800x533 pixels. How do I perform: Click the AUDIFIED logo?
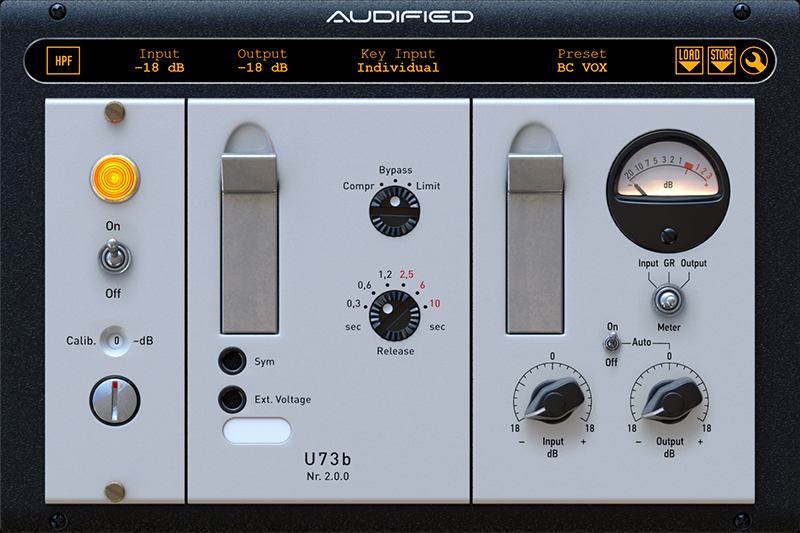point(399,17)
